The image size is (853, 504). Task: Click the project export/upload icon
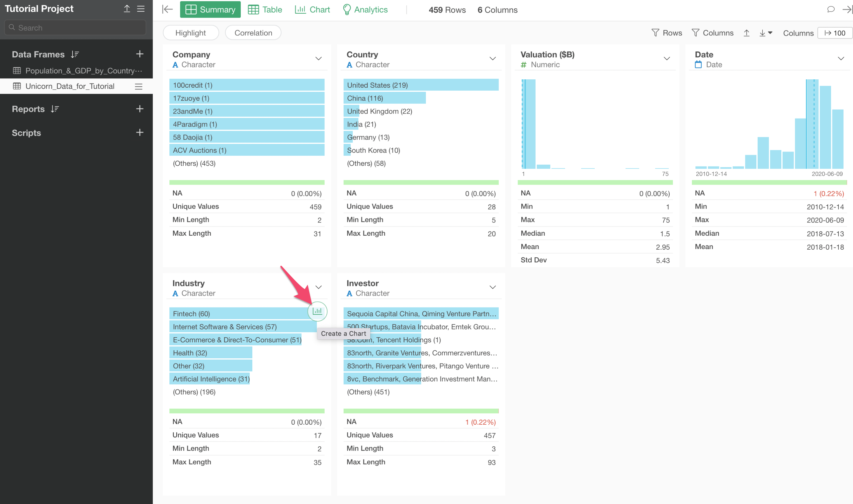coord(127,9)
